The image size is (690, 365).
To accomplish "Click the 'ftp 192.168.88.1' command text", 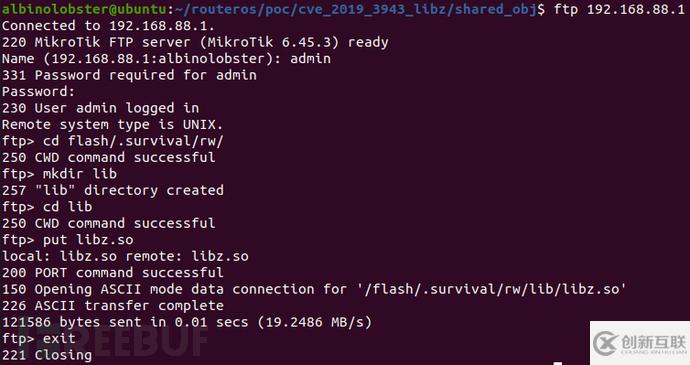I will click(619, 9).
